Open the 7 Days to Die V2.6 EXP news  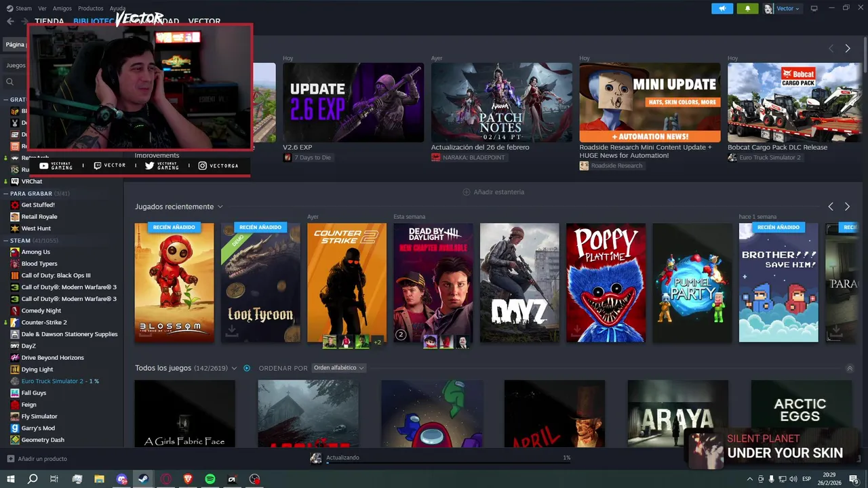pos(353,102)
